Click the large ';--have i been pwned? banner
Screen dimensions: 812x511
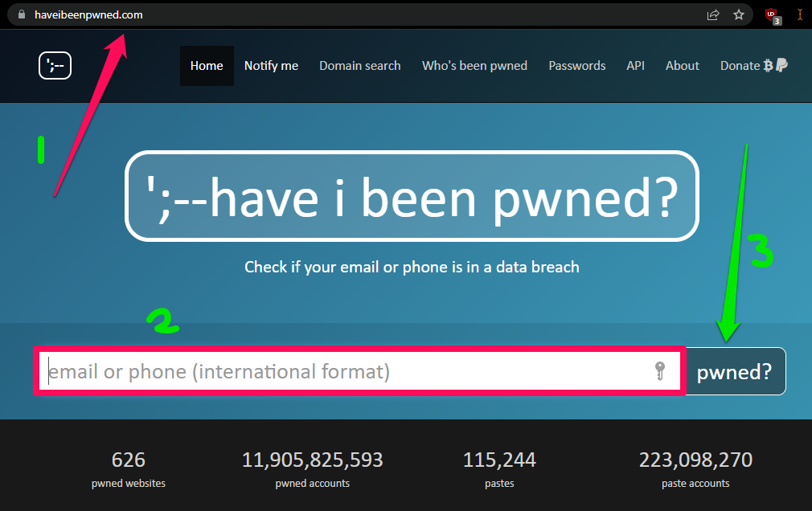tap(412, 196)
